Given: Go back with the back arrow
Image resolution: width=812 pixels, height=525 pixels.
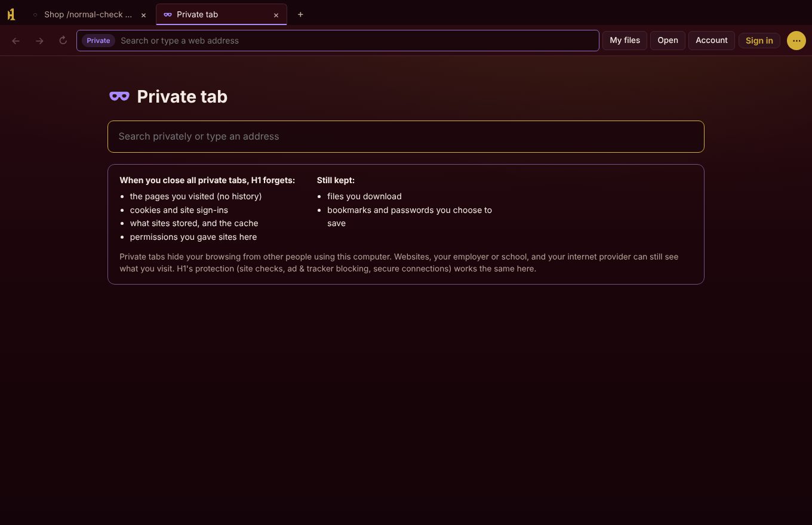Looking at the screenshot, I should click(x=16, y=41).
